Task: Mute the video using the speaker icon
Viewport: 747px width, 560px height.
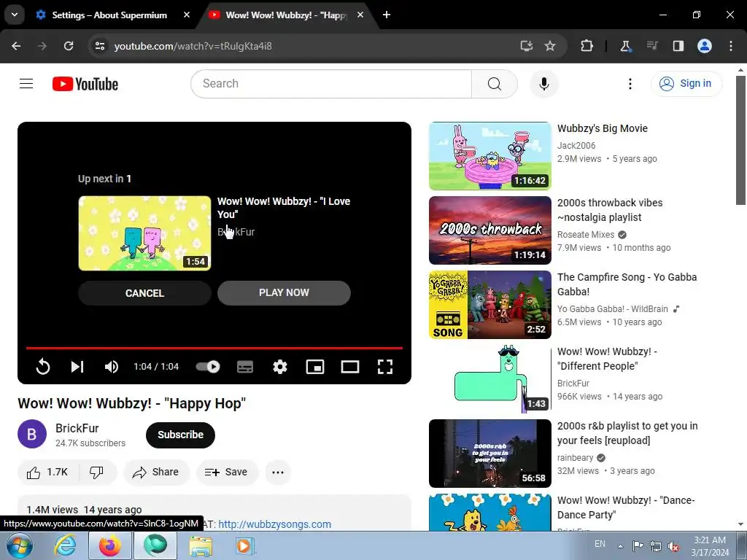Action: click(111, 367)
